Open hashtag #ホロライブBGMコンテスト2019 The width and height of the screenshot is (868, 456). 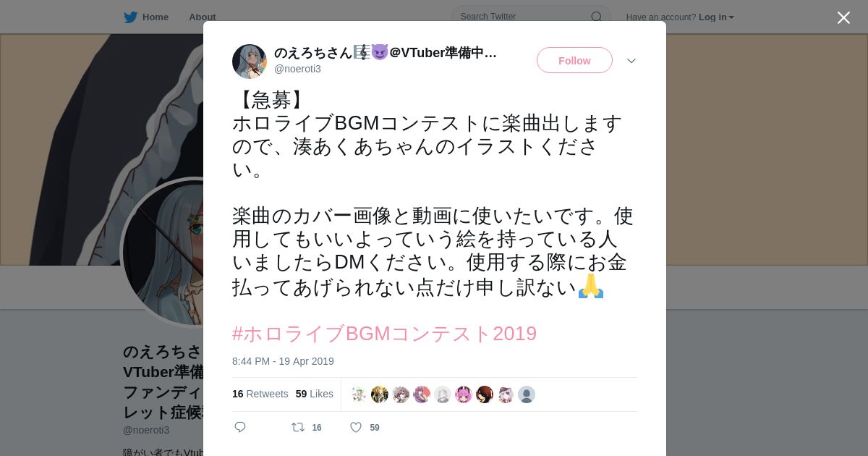coord(384,334)
